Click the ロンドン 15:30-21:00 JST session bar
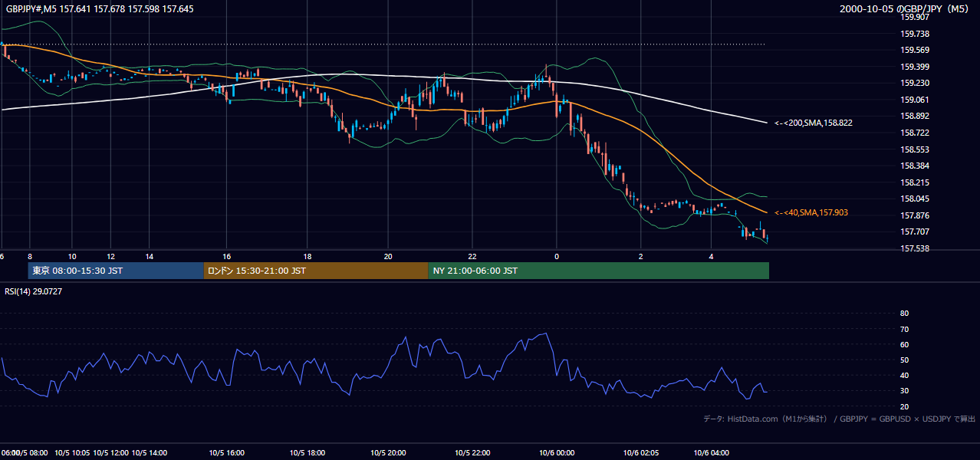The height and width of the screenshot is (460, 980). tap(316, 271)
